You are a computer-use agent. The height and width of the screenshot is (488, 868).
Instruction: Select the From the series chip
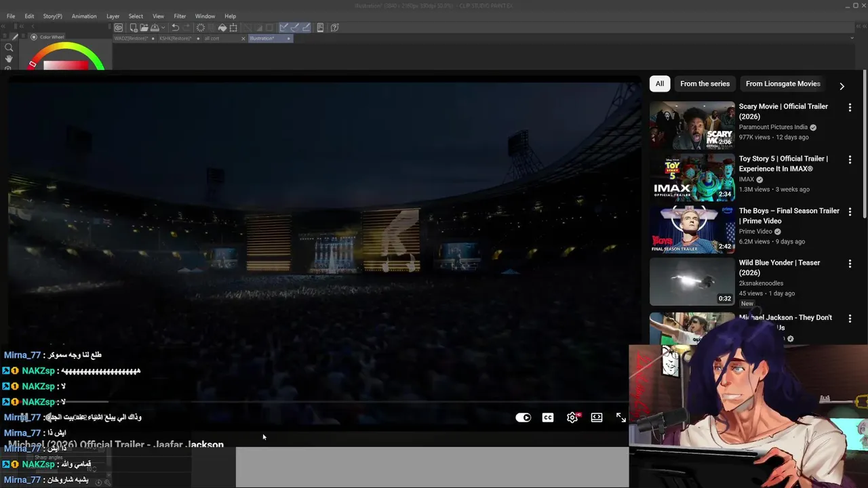pos(705,83)
